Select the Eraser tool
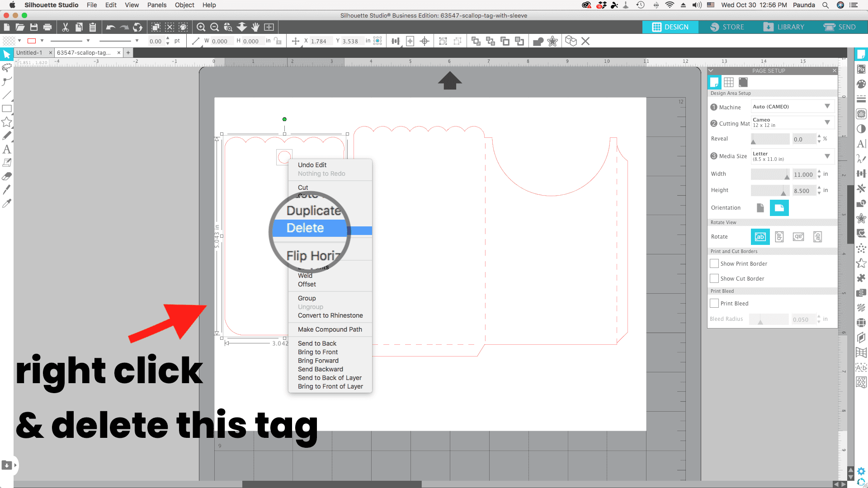868x488 pixels. (x=7, y=176)
